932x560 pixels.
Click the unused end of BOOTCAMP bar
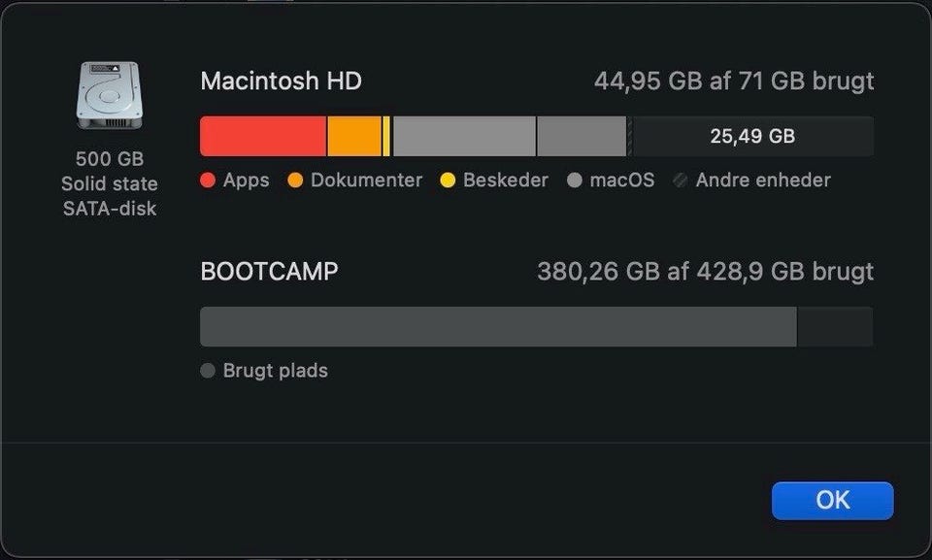coord(835,327)
